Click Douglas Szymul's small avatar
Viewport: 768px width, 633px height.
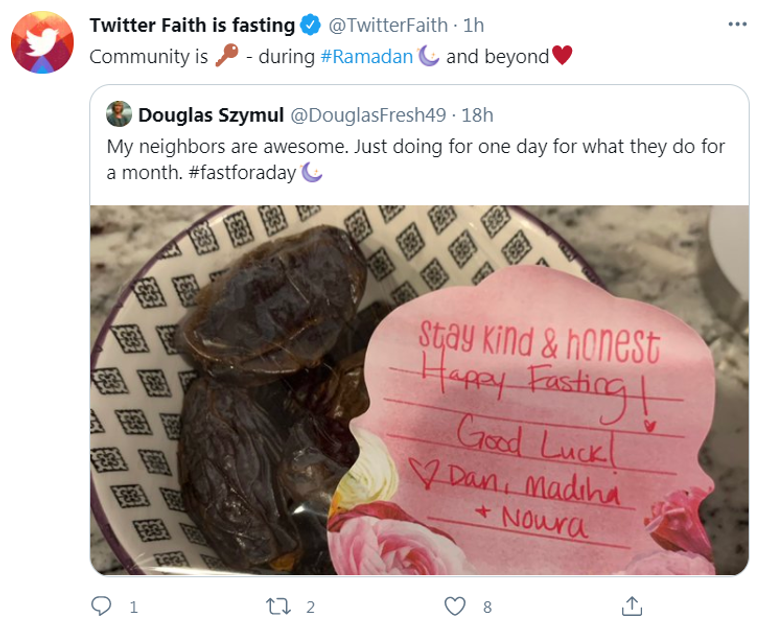point(119,114)
